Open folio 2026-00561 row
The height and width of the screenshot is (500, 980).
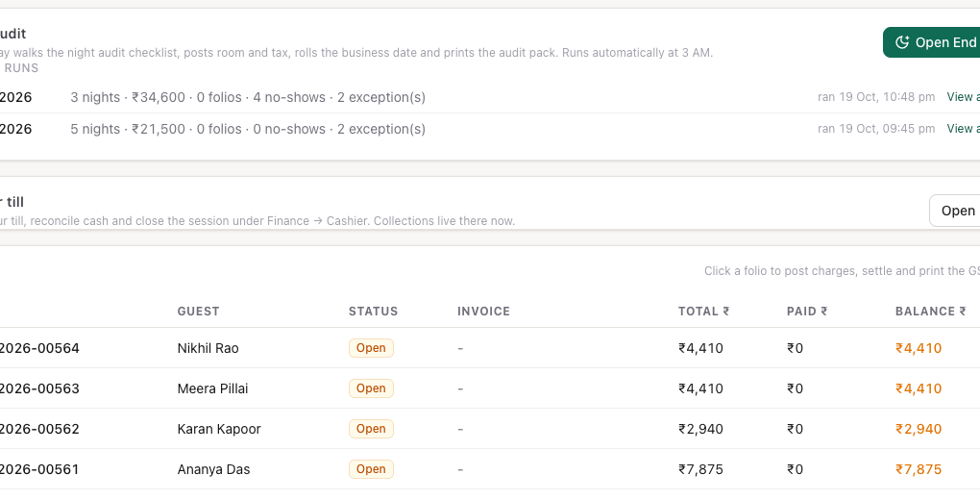pyautogui.click(x=490, y=469)
